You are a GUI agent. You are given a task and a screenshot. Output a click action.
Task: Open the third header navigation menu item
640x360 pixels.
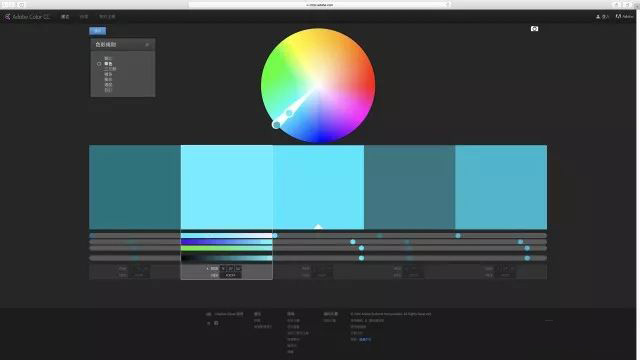(107, 17)
